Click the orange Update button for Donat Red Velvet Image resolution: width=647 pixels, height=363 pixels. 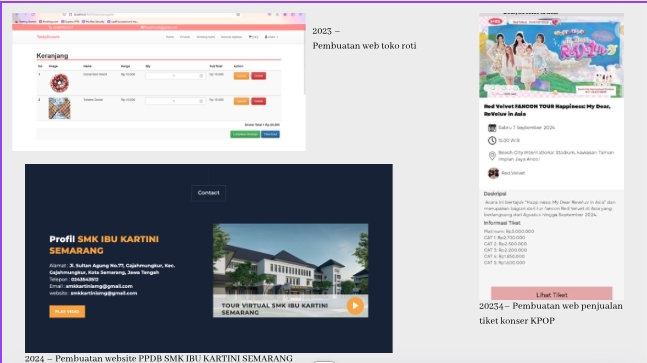(x=241, y=76)
